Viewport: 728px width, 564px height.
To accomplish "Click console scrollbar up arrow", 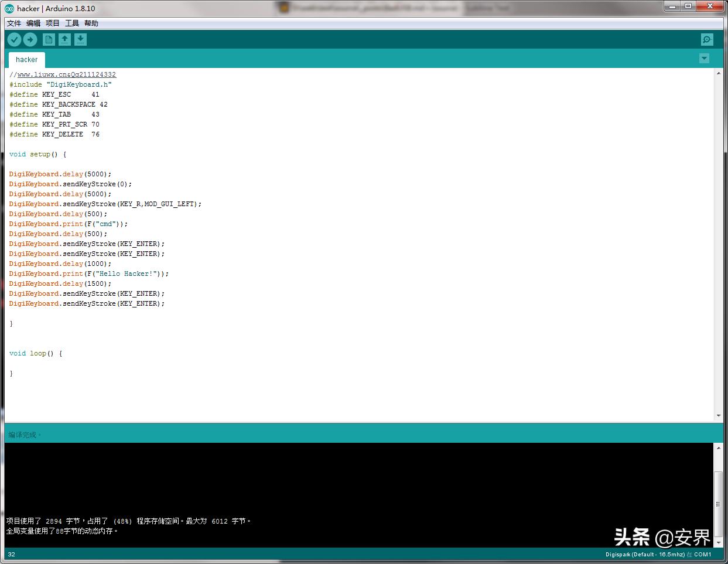I will pos(719,448).
